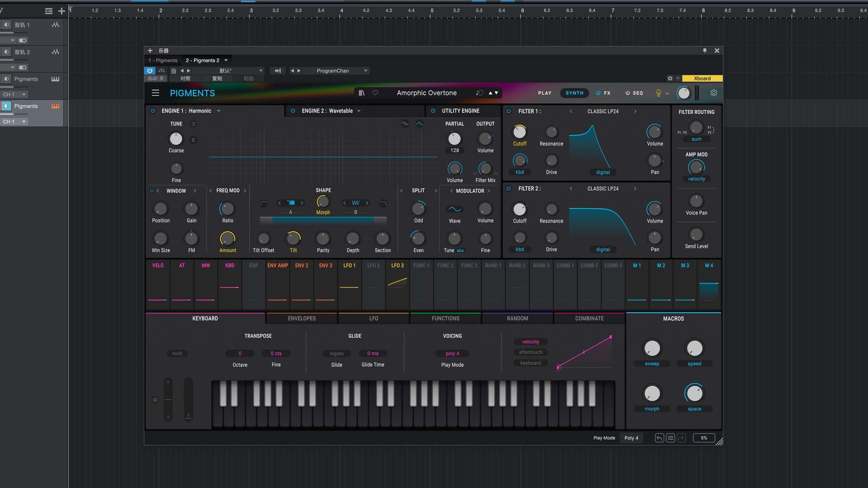Toggle plugin activate power button in host

[x=150, y=71]
